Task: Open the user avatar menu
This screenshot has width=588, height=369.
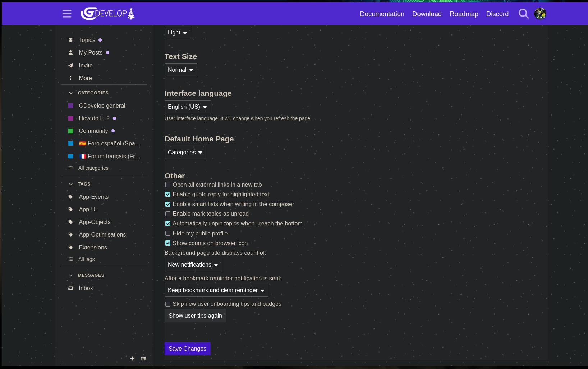Action: tap(540, 14)
